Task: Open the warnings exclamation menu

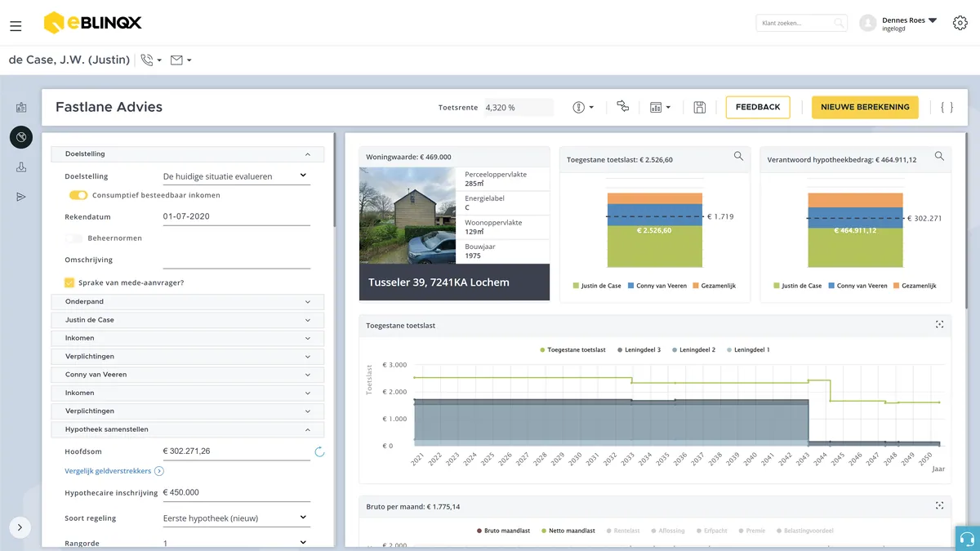Action: coord(583,107)
